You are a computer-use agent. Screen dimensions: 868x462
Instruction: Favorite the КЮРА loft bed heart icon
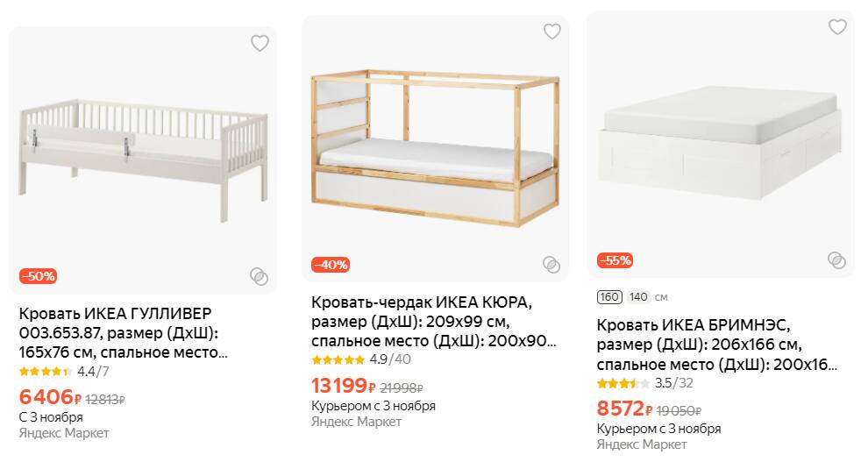[x=551, y=32]
